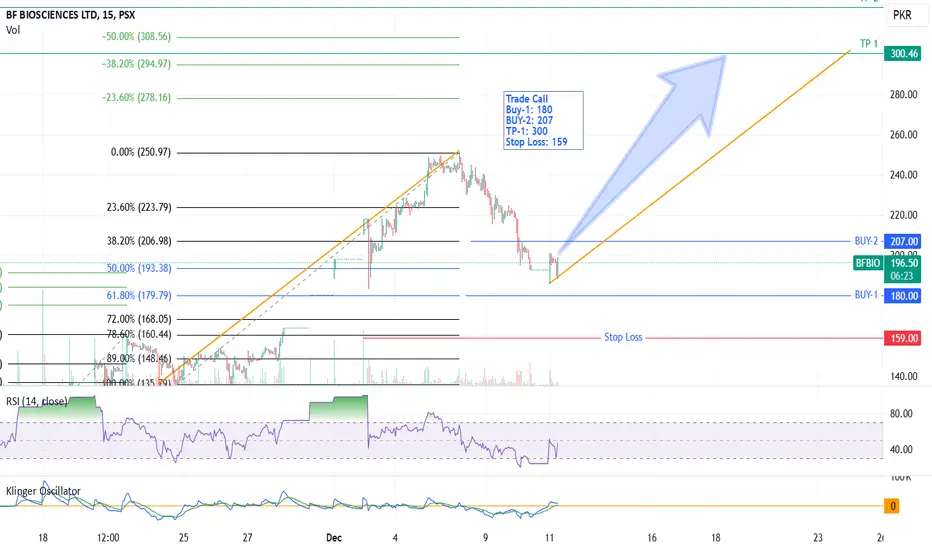Image resolution: width=932 pixels, height=550 pixels.
Task: Click the -38.20% (294.97) extension label
Action: point(136,64)
